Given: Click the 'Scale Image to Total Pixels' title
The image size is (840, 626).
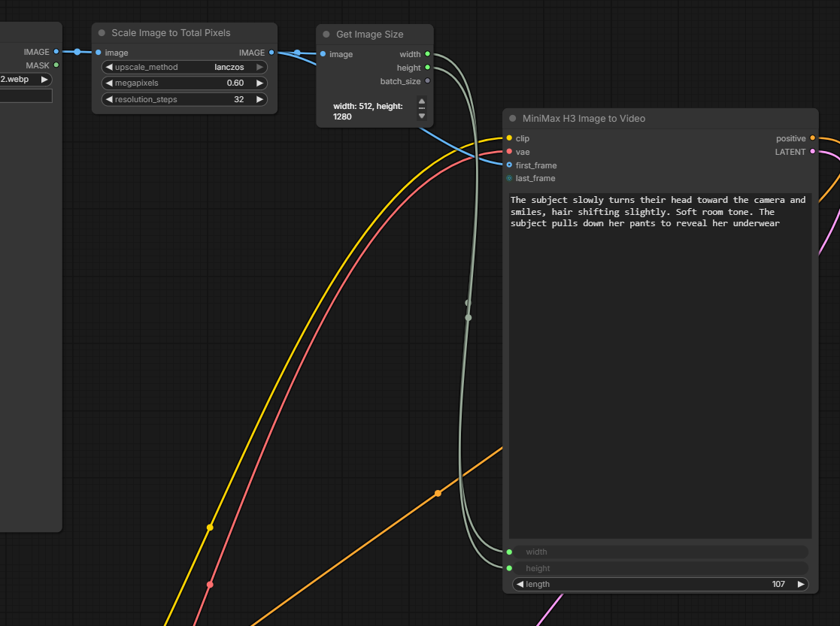Looking at the screenshot, I should pyautogui.click(x=171, y=32).
